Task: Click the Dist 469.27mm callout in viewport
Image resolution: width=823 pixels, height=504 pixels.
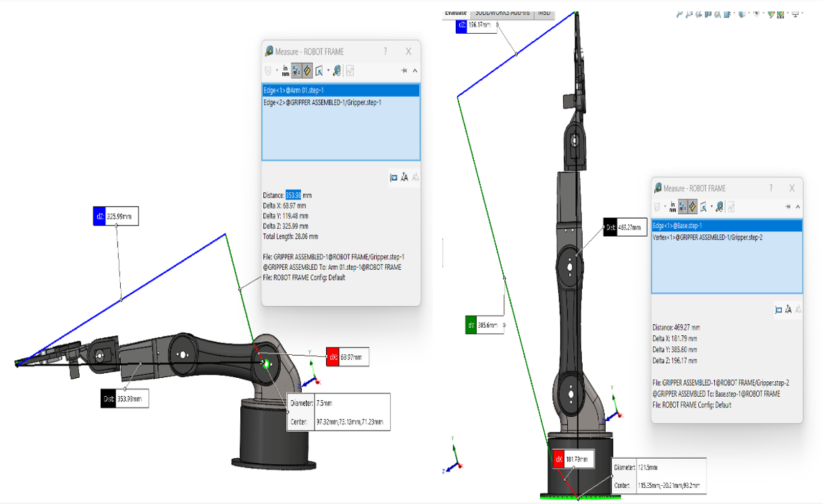Action: [627, 228]
